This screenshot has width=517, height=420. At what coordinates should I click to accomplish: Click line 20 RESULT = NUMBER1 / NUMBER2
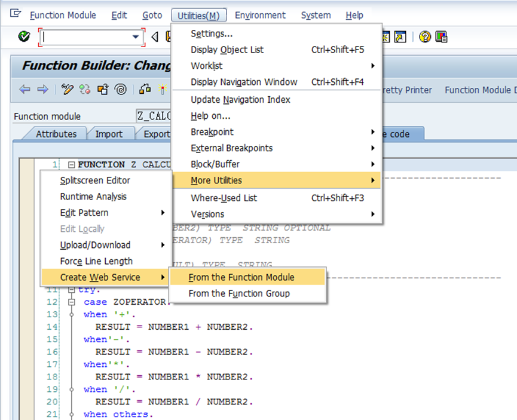(174, 402)
